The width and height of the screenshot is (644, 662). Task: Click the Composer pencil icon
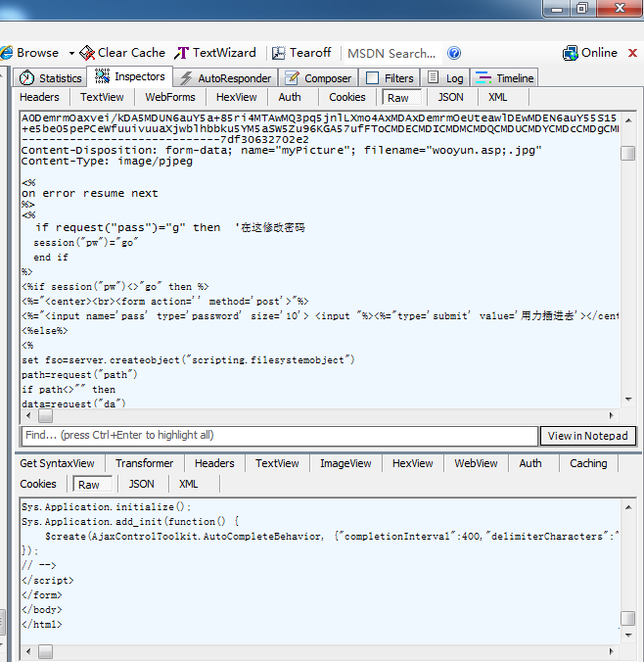pos(292,77)
